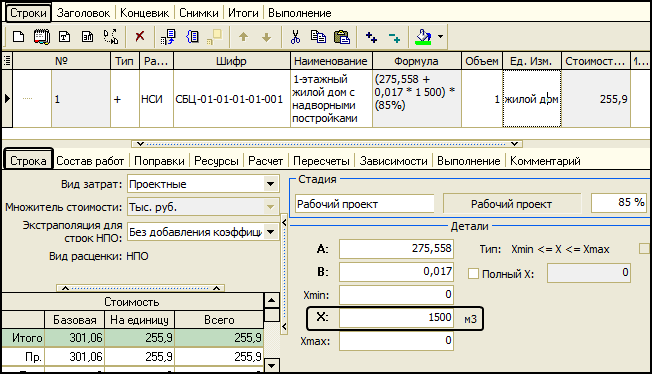This screenshot has height=374, width=652.
Task: Click the B value field 0,017
Action: point(396,272)
